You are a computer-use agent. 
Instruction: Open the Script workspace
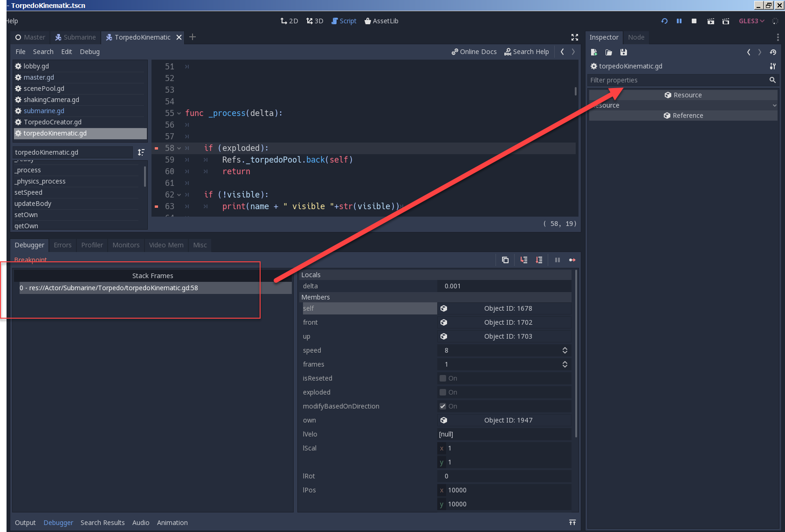(x=344, y=21)
